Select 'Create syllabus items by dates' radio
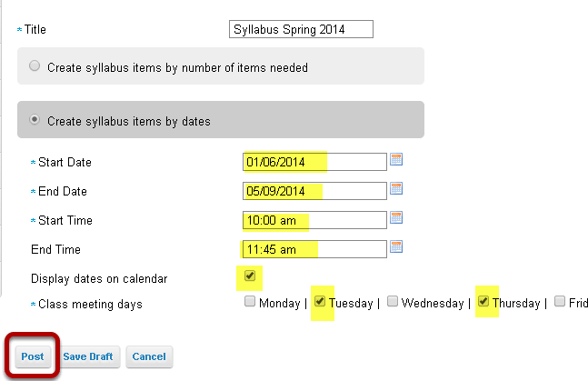This screenshot has width=588, height=381. click(35, 120)
